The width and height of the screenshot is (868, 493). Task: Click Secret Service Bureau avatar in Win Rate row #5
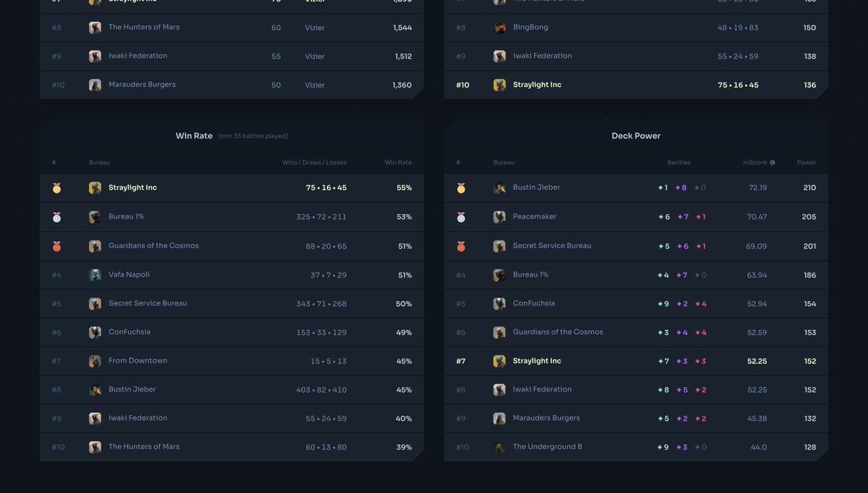point(95,304)
